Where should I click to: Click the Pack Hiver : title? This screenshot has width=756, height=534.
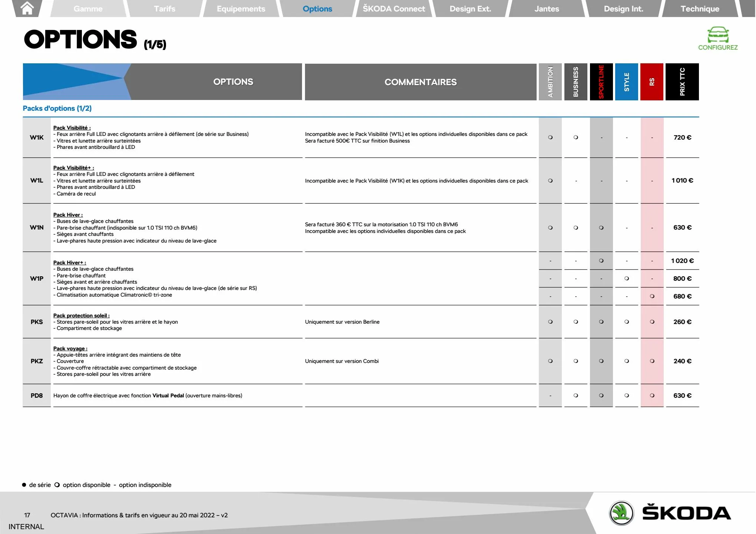pos(68,215)
